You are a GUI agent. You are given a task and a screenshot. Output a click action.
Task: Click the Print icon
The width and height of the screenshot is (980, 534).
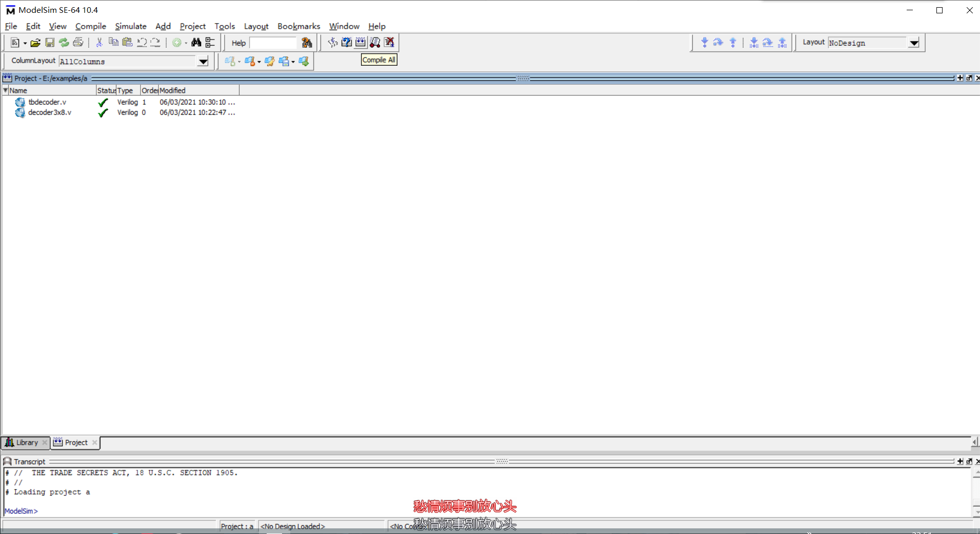[78, 43]
